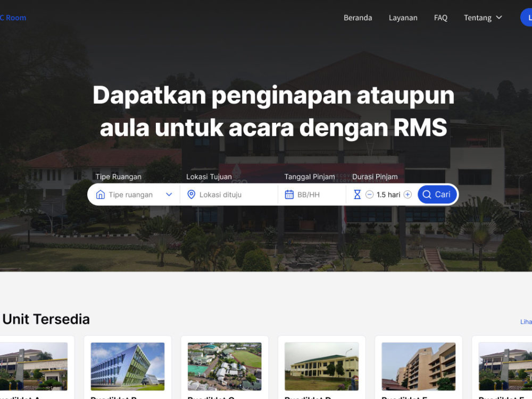The width and height of the screenshot is (532, 399).
Task: Click the Durasi Pinjam label
Action: (375, 177)
